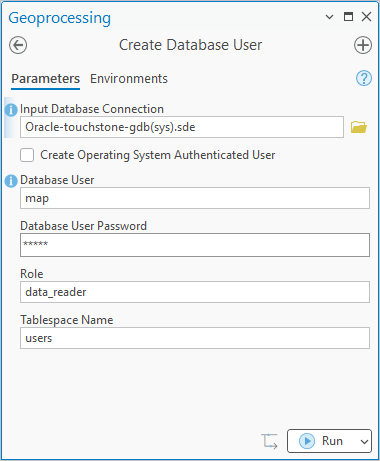This screenshot has height=461, width=380.
Task: Click the Database User field containing map
Action: pos(195,198)
